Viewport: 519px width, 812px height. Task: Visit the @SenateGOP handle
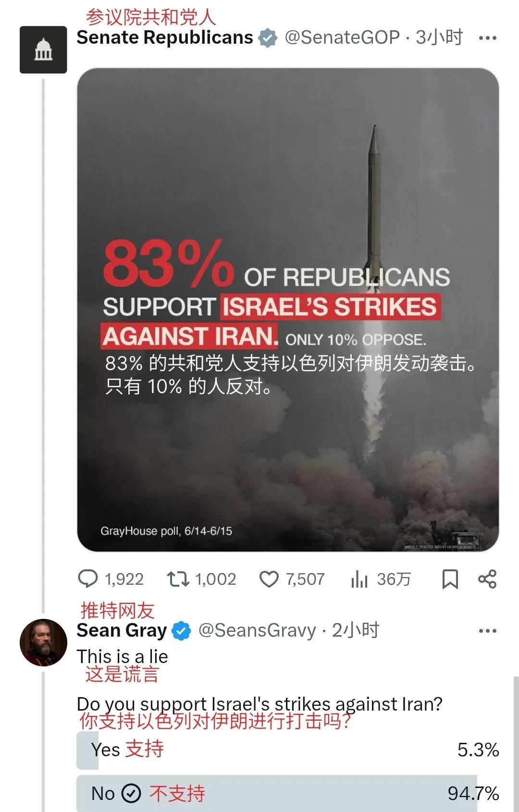342,37
